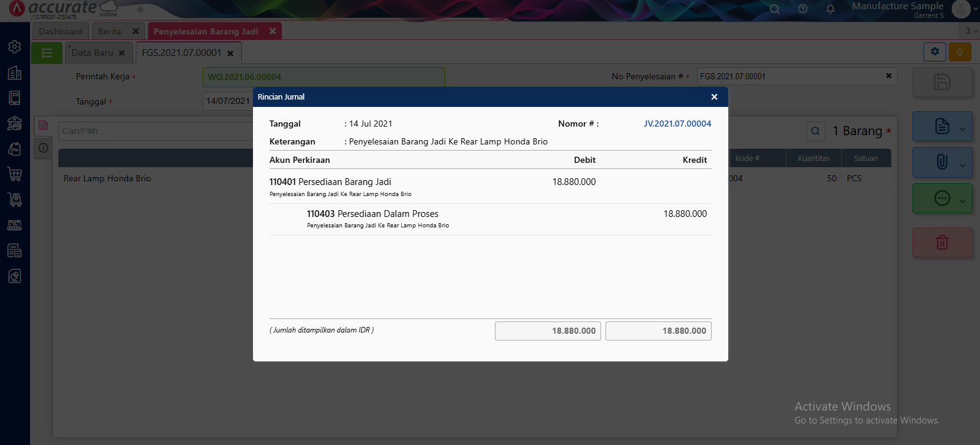Viewport: 980px width, 445px height.
Task: Expand the green more-options dropdown
Action: point(962,200)
